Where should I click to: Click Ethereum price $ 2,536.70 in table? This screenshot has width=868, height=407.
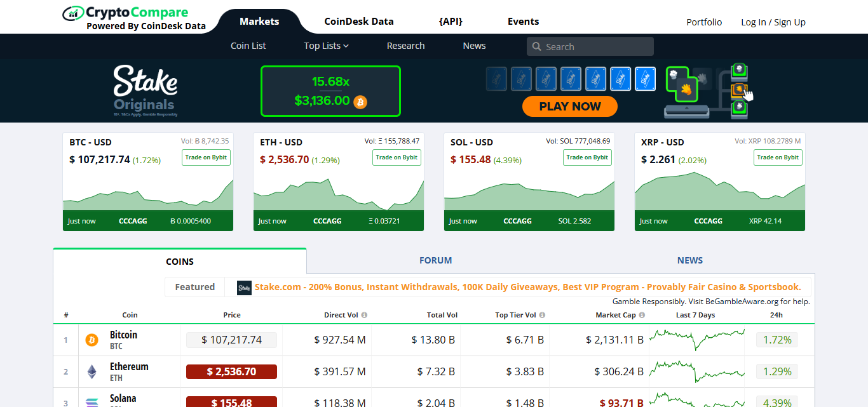pos(231,371)
